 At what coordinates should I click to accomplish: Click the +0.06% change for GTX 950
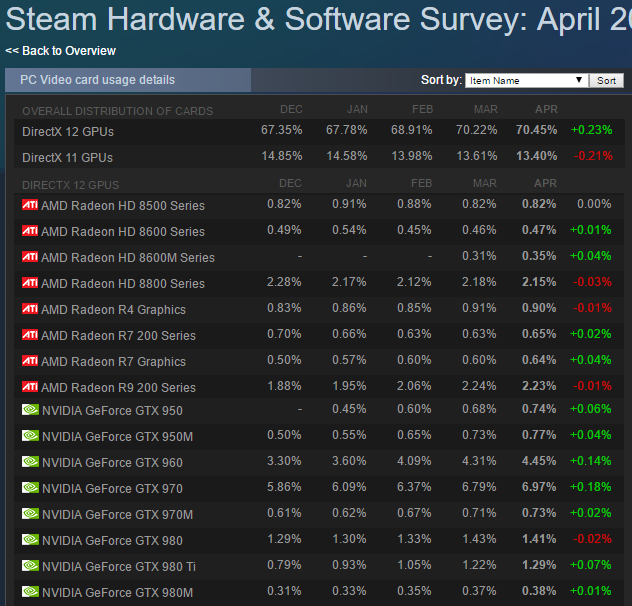coord(590,408)
